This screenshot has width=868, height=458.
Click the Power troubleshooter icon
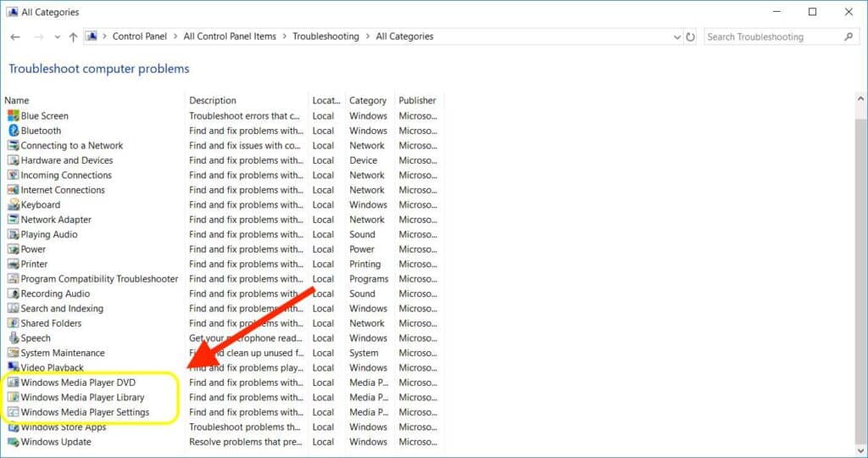click(x=13, y=249)
